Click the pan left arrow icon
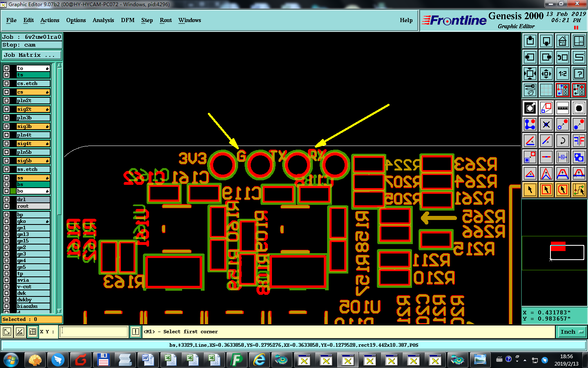588x368 pixels. pos(530,57)
